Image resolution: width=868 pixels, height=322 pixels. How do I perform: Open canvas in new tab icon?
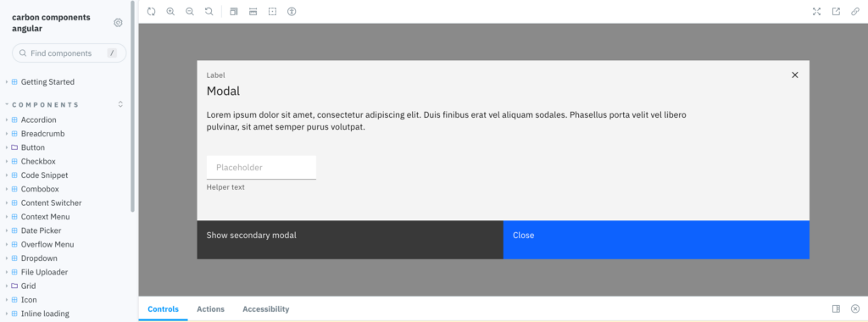(836, 11)
